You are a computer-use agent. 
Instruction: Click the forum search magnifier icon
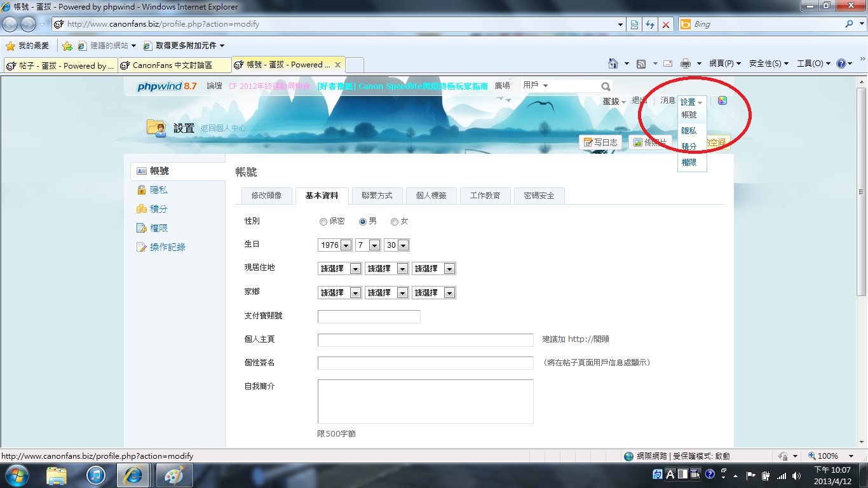click(x=606, y=86)
